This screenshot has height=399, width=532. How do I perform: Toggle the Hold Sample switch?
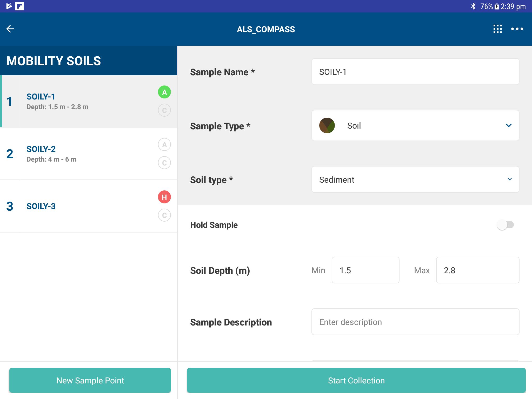(505, 225)
